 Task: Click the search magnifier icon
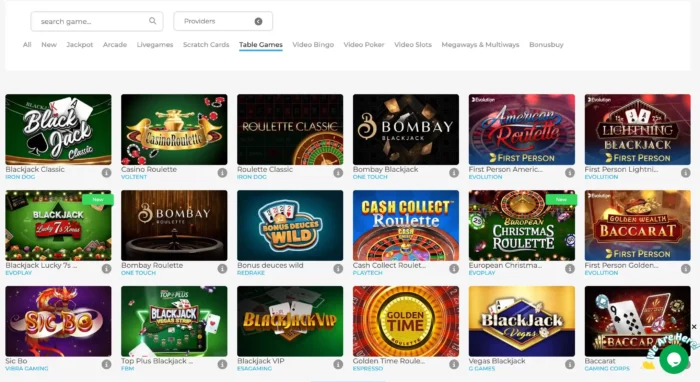(x=153, y=21)
